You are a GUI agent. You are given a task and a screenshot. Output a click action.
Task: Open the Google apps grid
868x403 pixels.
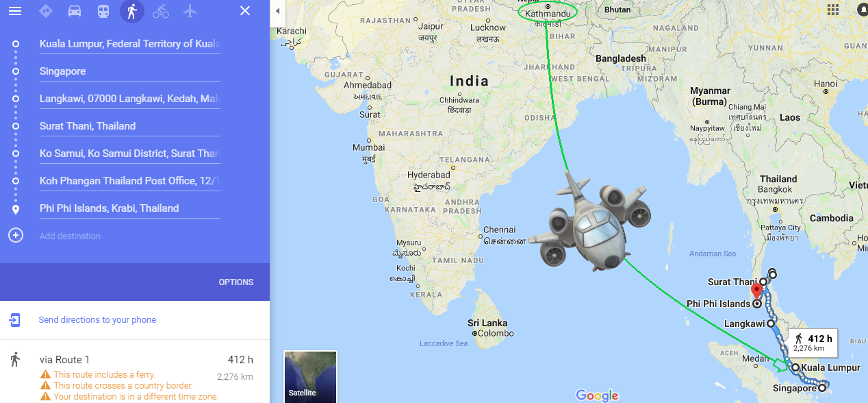(x=833, y=10)
